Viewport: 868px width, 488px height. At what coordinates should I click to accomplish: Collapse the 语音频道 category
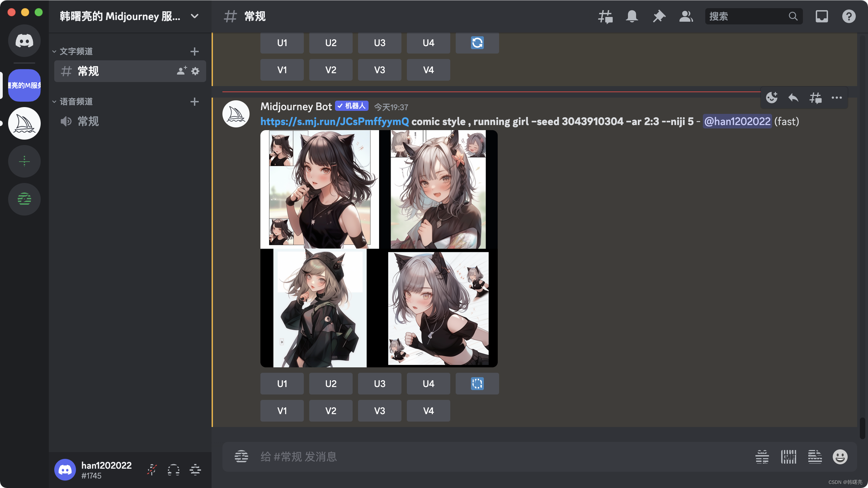pyautogui.click(x=76, y=102)
